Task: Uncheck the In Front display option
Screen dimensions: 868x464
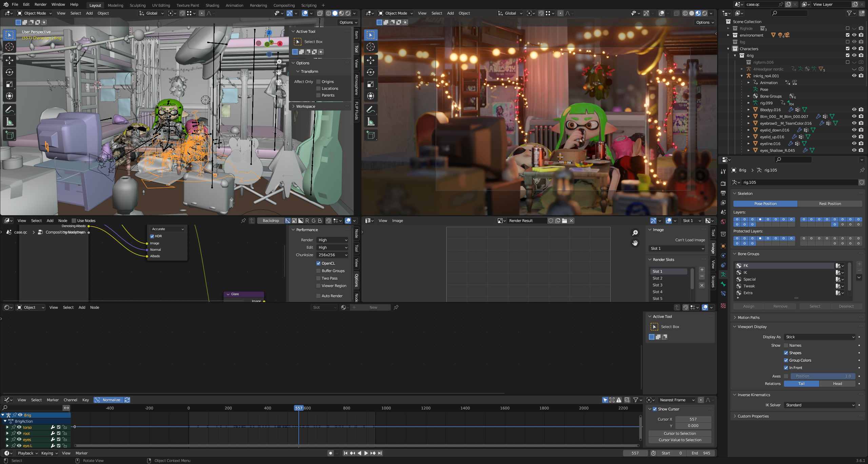Action: pyautogui.click(x=786, y=368)
